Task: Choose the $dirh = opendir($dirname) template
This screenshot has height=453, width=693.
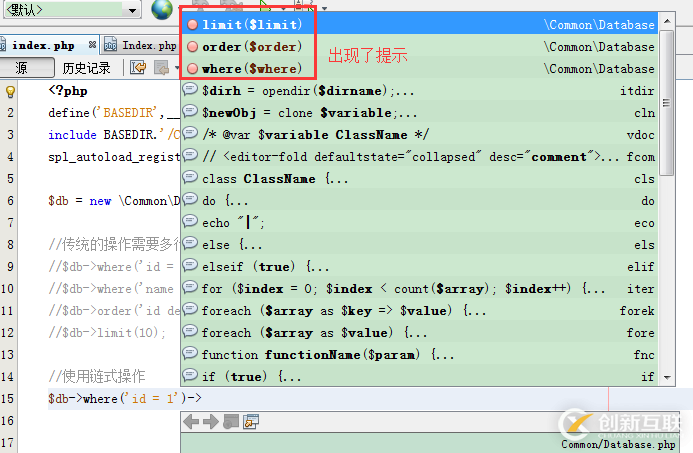Action: point(419,91)
